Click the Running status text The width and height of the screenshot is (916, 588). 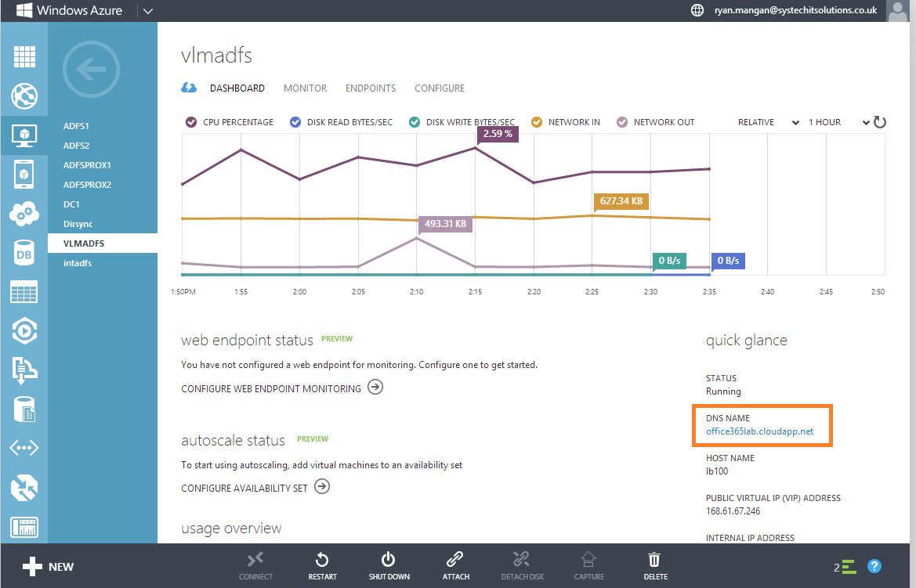coord(723,391)
